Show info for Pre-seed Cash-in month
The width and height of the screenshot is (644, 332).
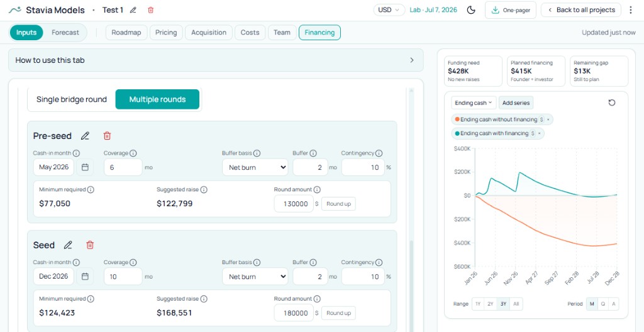click(76, 153)
